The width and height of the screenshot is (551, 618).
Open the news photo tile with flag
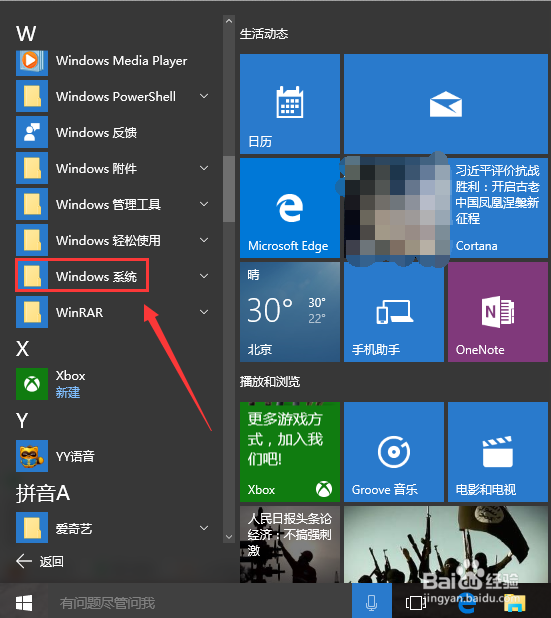click(446, 545)
